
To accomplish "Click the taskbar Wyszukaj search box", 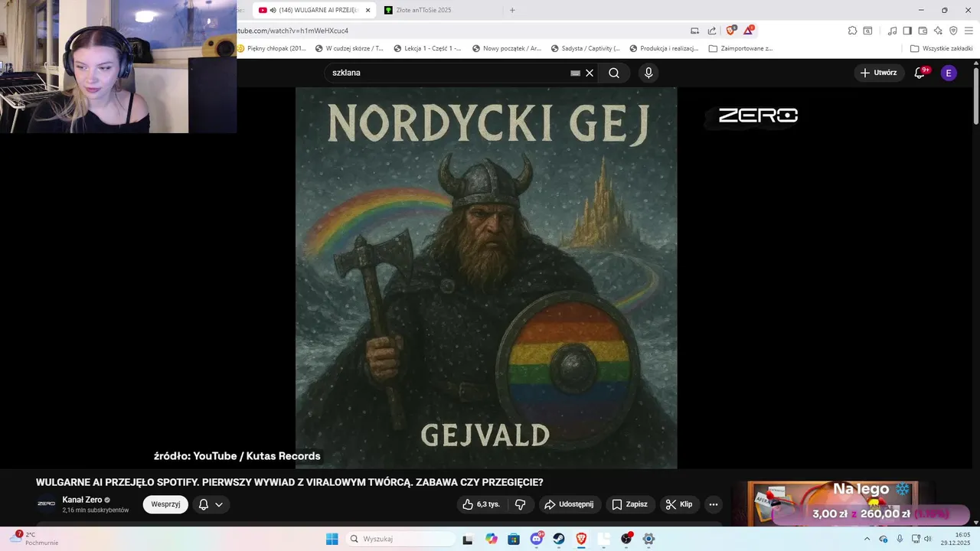I will pos(400,539).
